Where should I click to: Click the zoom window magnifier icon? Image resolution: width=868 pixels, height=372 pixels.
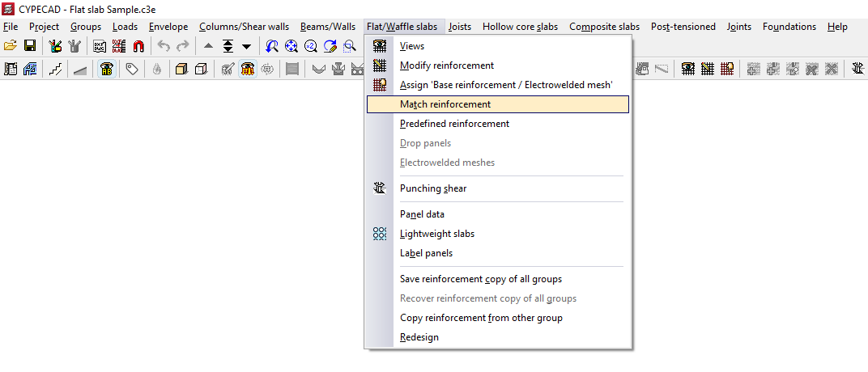(349, 46)
